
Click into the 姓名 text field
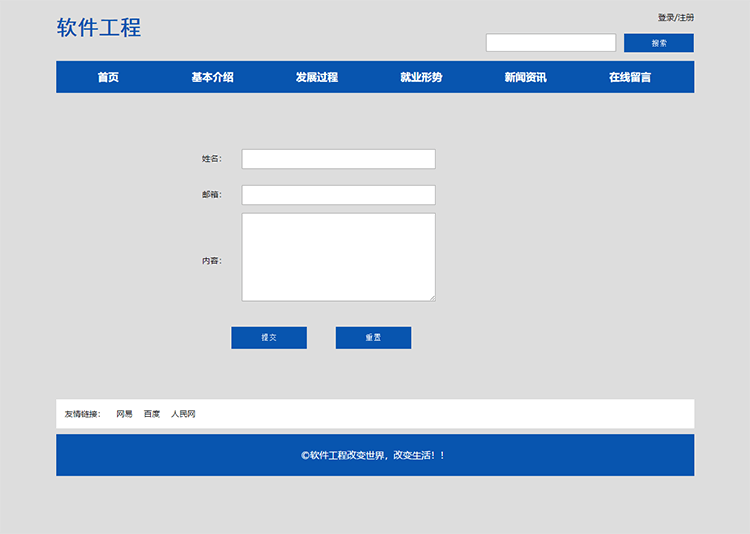tap(338, 159)
